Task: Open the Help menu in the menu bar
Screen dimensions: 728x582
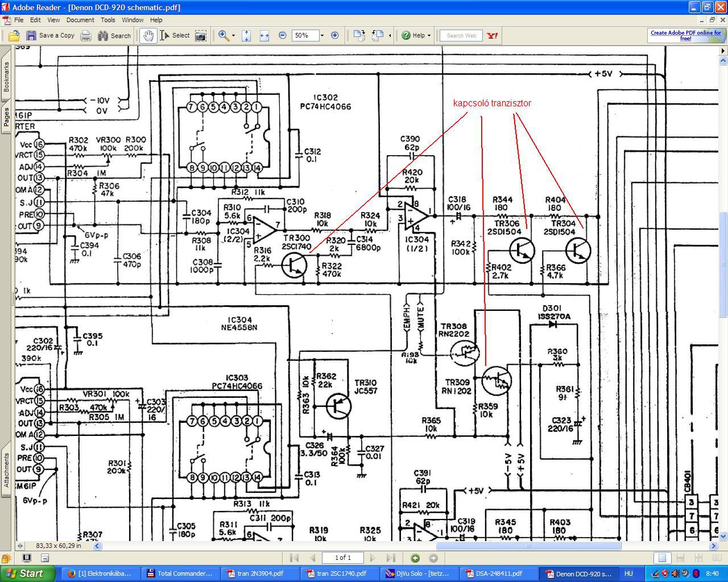Action: [x=156, y=20]
